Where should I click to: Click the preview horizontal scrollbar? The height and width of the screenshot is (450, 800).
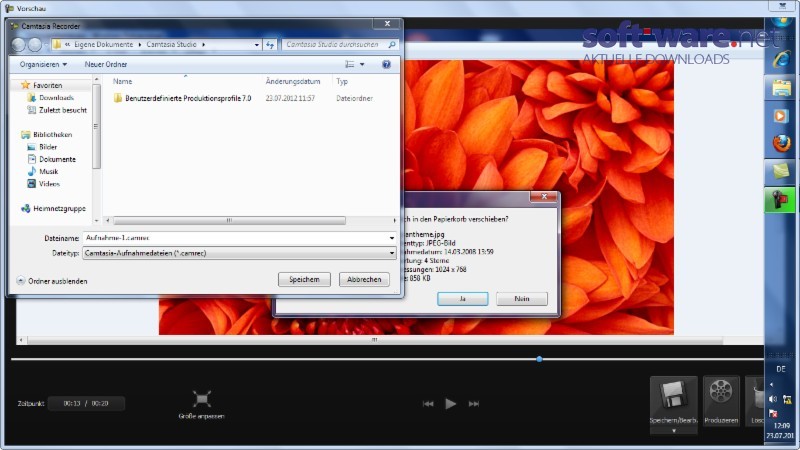click(x=375, y=340)
